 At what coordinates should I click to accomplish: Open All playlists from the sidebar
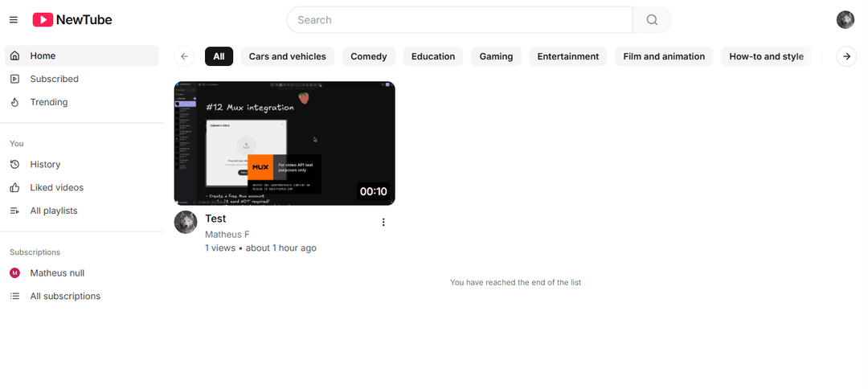point(81,211)
